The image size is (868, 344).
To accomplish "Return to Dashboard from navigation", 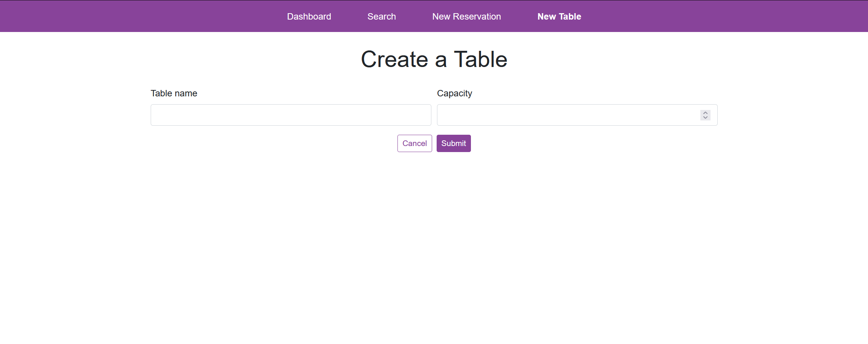I will 309,16.
